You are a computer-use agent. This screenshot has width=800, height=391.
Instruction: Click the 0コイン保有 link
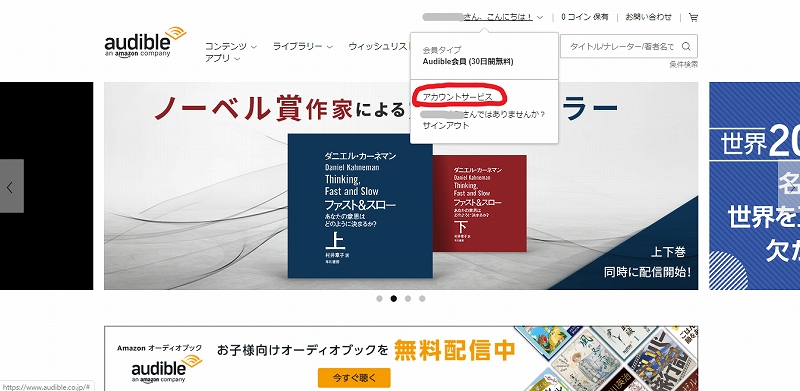[x=585, y=17]
